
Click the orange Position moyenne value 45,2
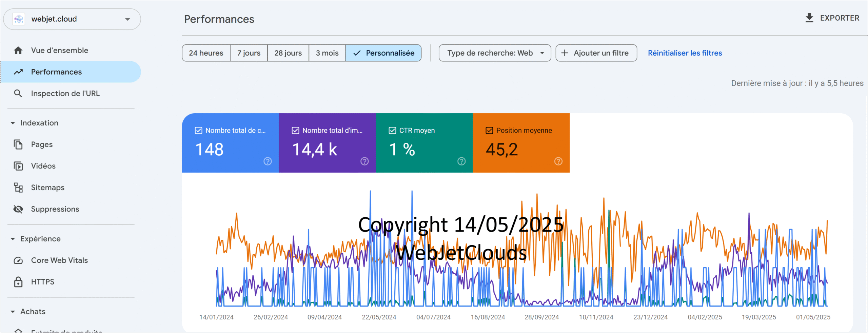[502, 150]
